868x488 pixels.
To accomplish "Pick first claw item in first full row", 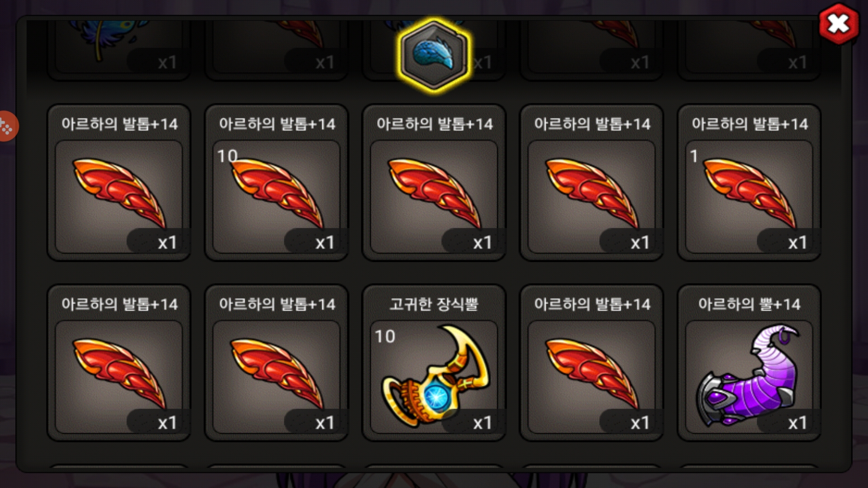I will click(x=119, y=183).
